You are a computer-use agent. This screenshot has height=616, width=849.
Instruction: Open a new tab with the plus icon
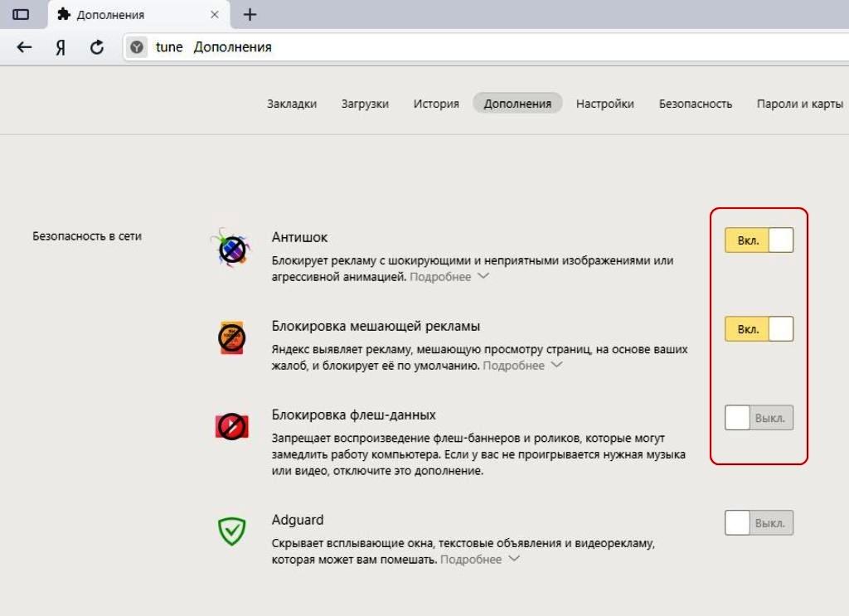pyautogui.click(x=250, y=15)
